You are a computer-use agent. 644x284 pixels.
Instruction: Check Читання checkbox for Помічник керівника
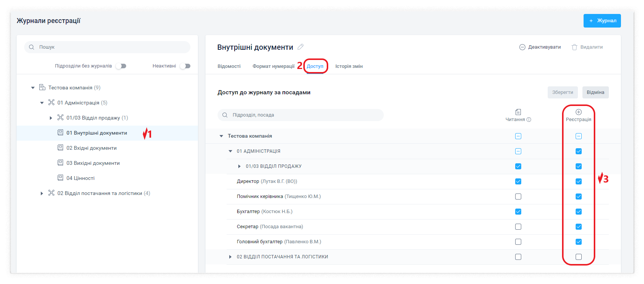pyautogui.click(x=518, y=196)
